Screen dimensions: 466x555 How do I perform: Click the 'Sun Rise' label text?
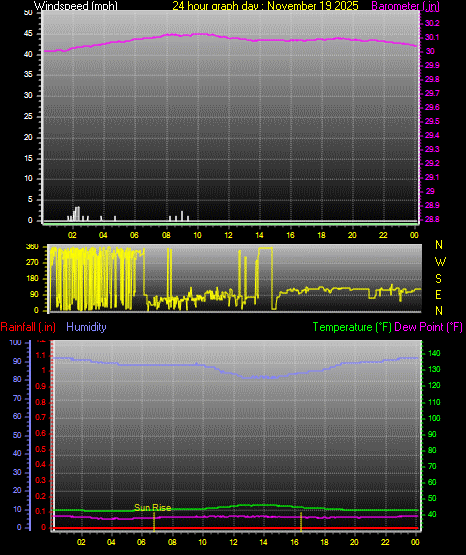pyautogui.click(x=153, y=508)
